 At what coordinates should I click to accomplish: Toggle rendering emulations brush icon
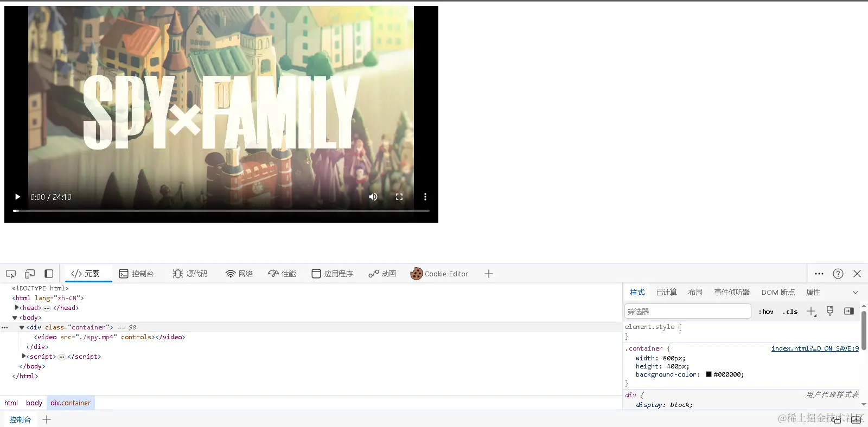(x=830, y=311)
